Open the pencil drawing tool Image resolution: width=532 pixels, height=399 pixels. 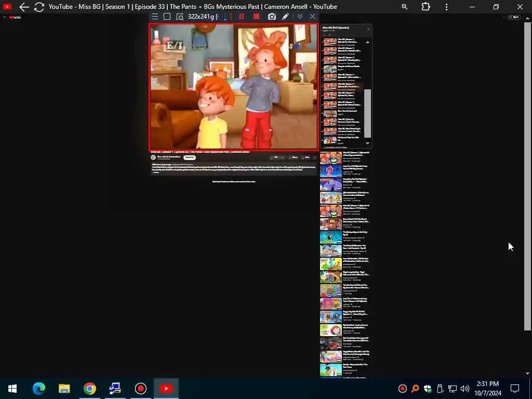point(285,17)
